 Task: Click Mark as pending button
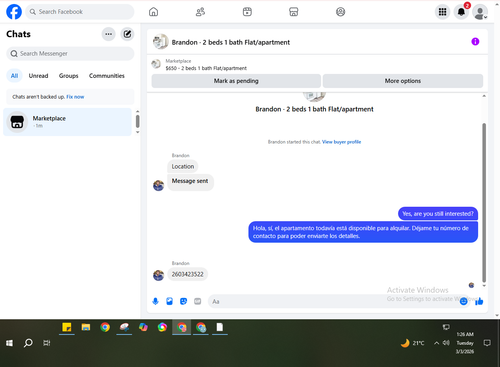tap(236, 81)
